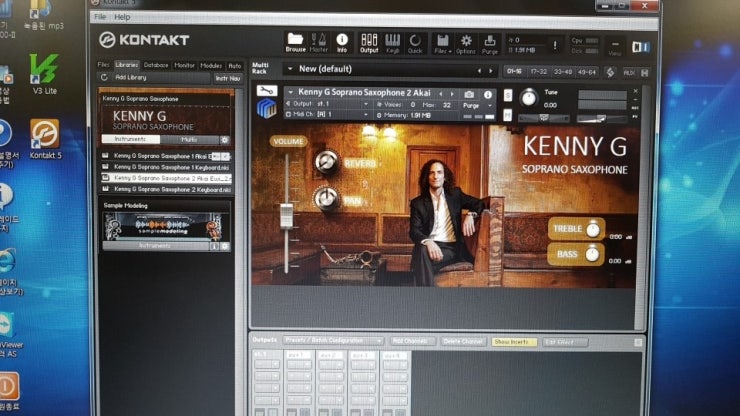740x416 pixels.
Task: Click the VOLUME fader handle
Action: click(286, 216)
